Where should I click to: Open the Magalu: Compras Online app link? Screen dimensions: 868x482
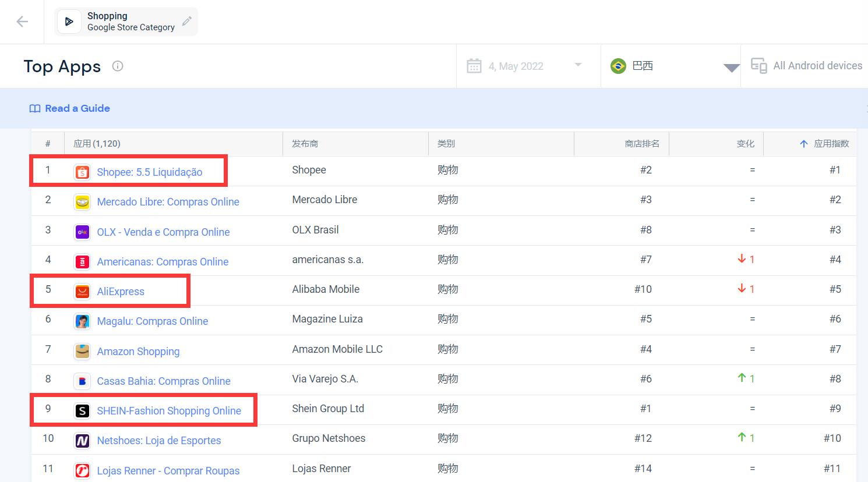(153, 321)
